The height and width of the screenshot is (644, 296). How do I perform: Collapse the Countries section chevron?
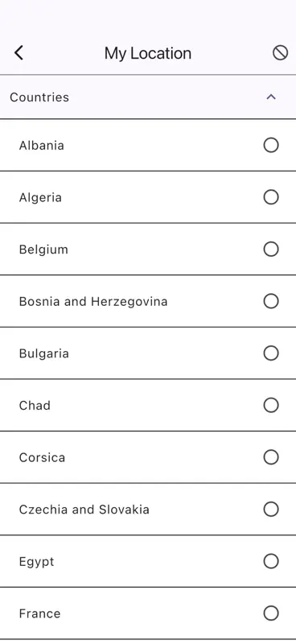(271, 97)
